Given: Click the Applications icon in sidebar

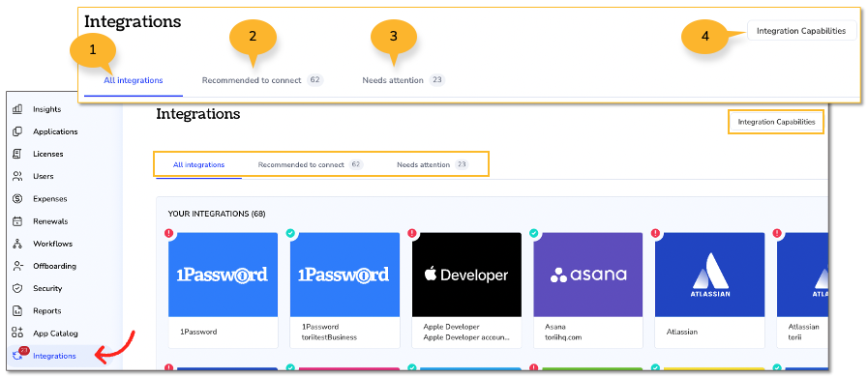Looking at the screenshot, I should coord(17,131).
